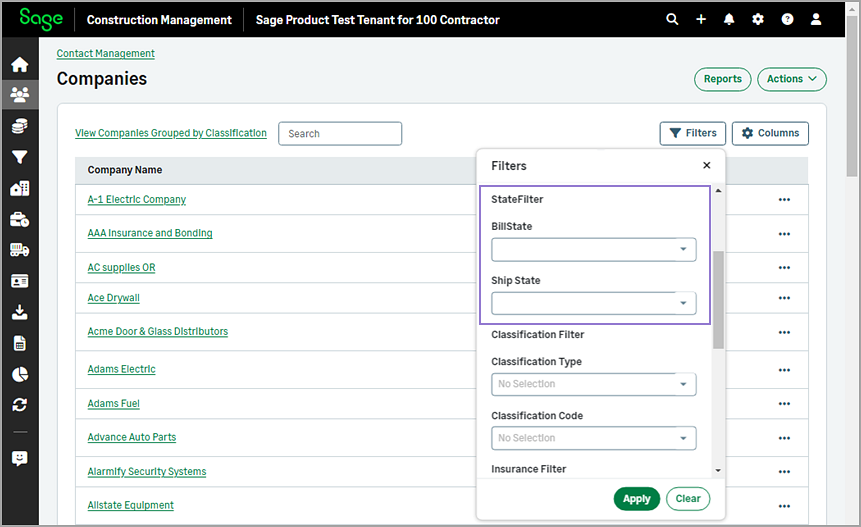Open settings gear in top bar
Image resolution: width=861 pixels, height=527 pixels.
click(758, 19)
